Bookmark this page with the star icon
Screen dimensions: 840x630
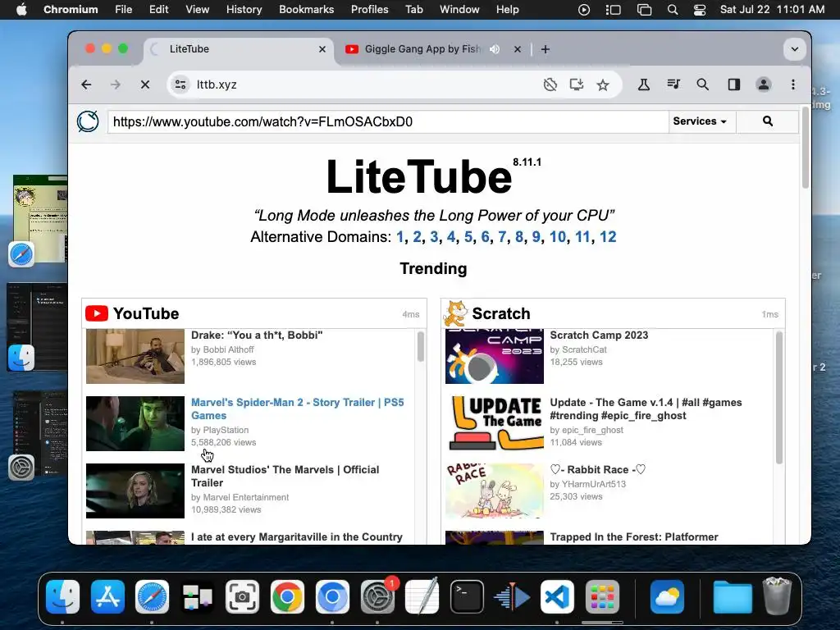(x=603, y=84)
